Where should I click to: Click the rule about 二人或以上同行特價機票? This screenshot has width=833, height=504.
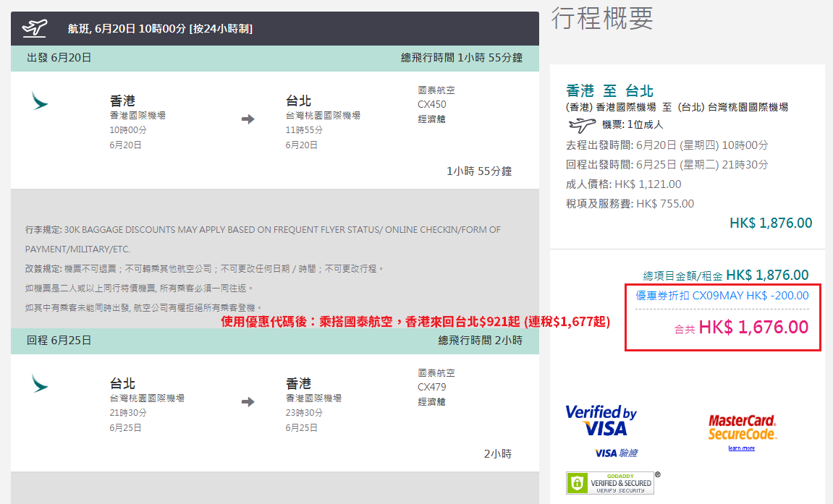[139, 289]
